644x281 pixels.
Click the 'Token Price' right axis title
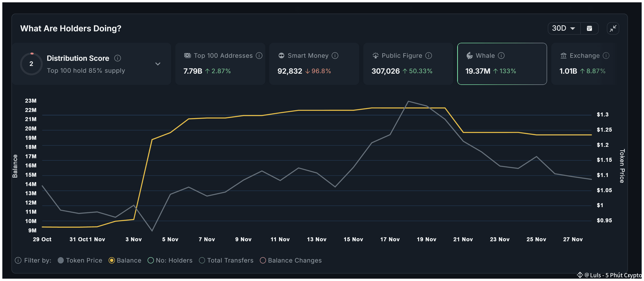point(622,166)
